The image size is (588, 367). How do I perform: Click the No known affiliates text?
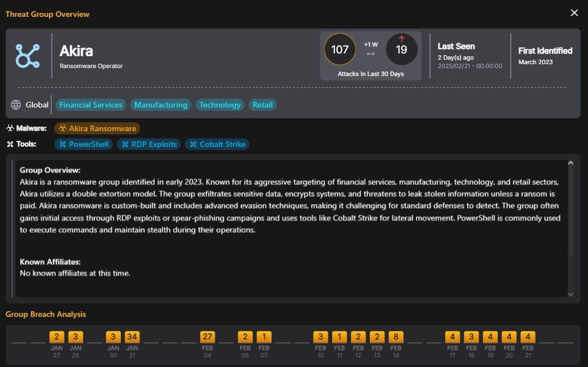click(75, 274)
